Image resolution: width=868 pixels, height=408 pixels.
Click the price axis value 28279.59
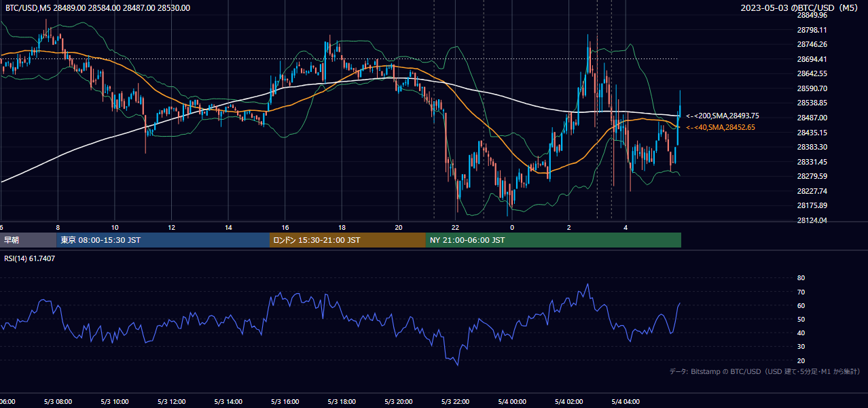point(812,176)
